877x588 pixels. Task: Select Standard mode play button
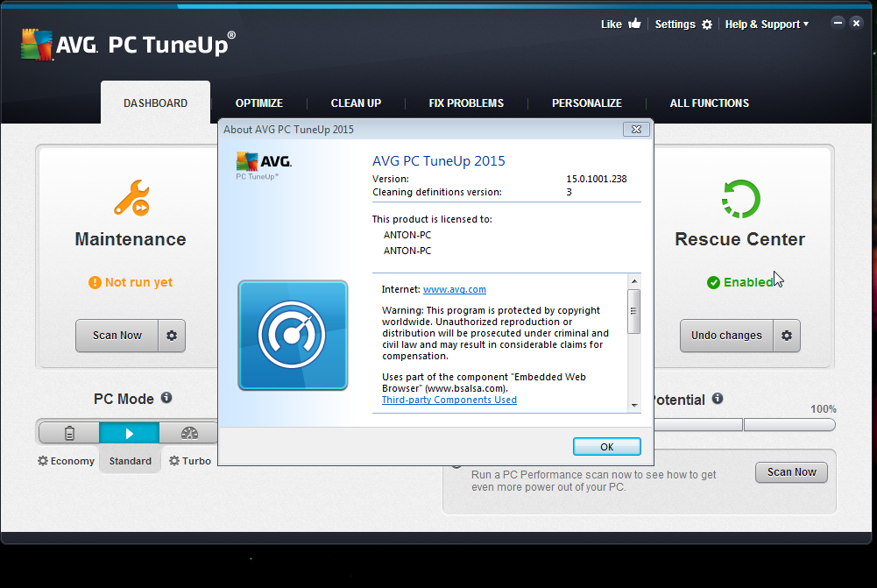[129, 433]
